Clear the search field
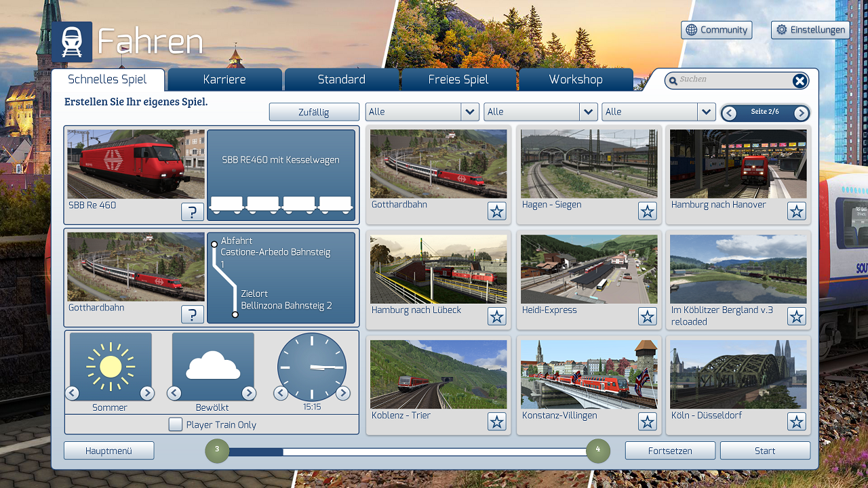The height and width of the screenshot is (488, 868). (x=800, y=81)
